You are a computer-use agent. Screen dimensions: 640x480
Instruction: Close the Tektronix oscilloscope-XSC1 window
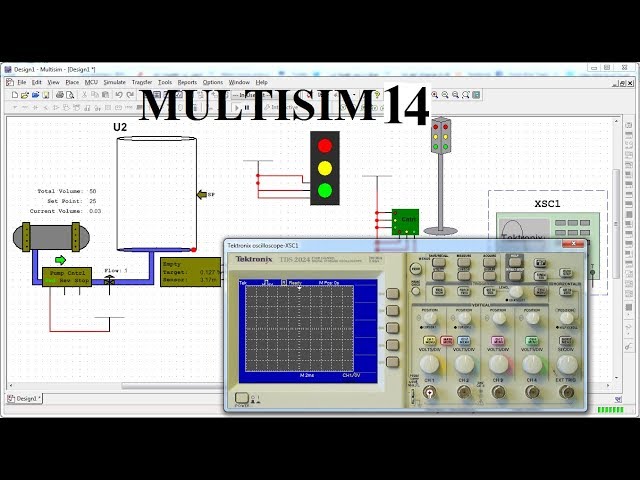click(x=573, y=244)
